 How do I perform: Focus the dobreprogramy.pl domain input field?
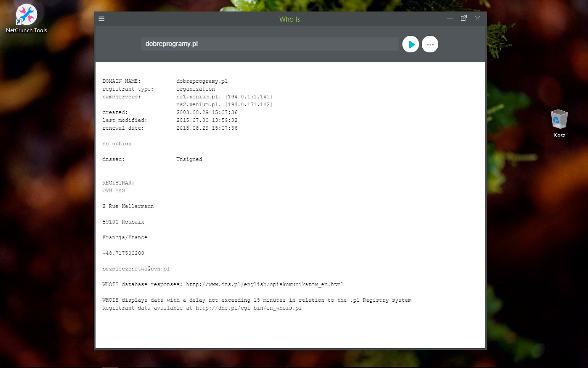[x=269, y=44]
